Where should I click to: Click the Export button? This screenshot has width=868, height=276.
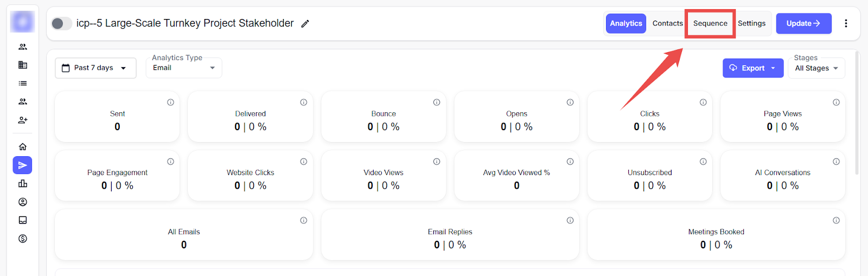click(x=752, y=68)
